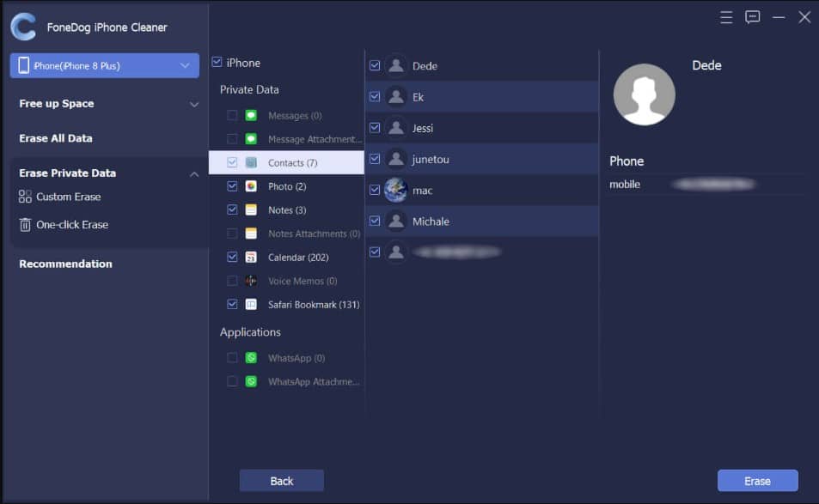Click the phone device icon
819x504 pixels.
[23, 65]
